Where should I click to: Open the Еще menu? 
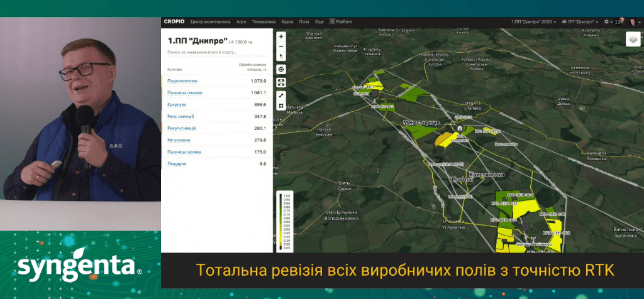pyautogui.click(x=319, y=22)
